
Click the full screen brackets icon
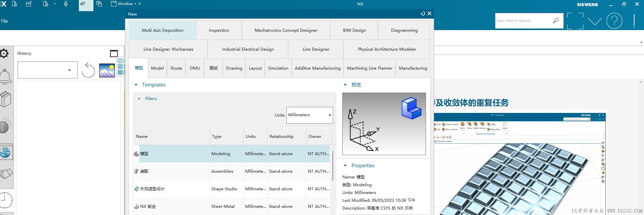coord(575,21)
